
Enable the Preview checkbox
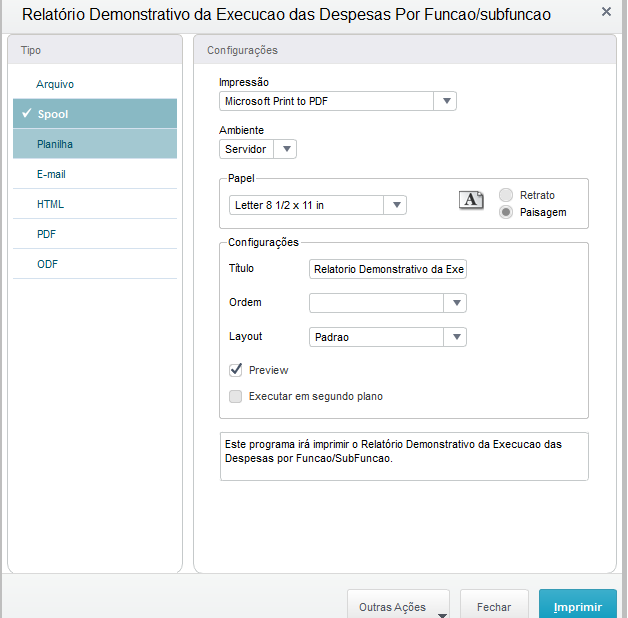236,370
